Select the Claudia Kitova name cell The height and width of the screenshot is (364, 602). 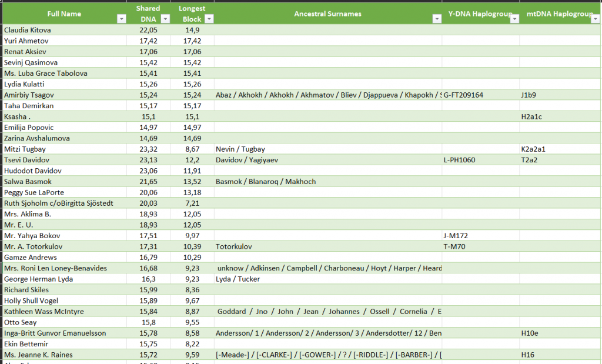(x=65, y=30)
